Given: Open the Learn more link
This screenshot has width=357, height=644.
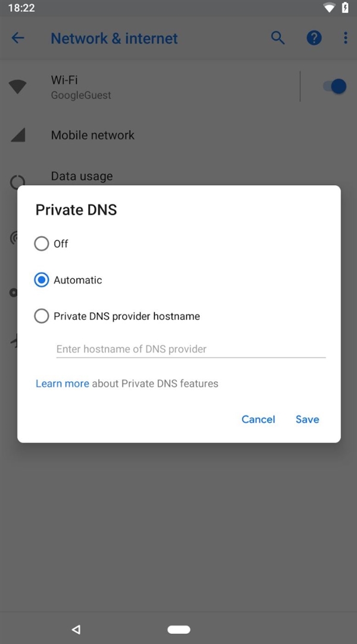Looking at the screenshot, I should (62, 384).
